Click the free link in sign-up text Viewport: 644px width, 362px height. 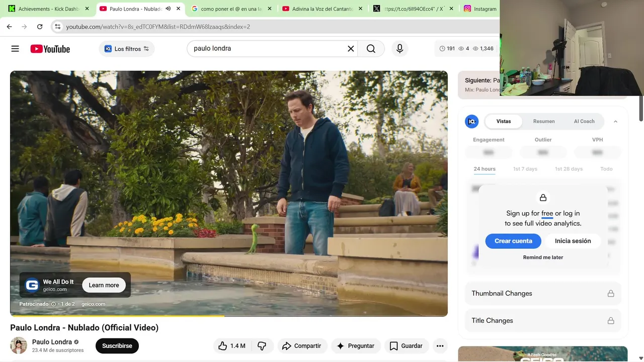(547, 214)
